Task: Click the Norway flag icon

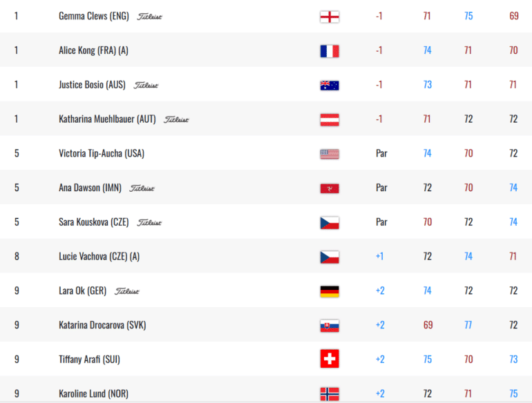Action: (x=330, y=394)
